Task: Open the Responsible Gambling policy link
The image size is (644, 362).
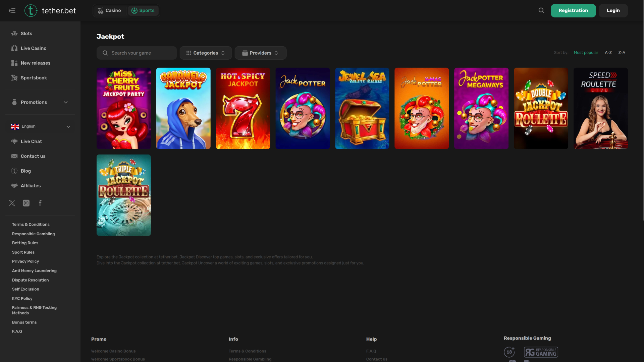Action: [33, 234]
